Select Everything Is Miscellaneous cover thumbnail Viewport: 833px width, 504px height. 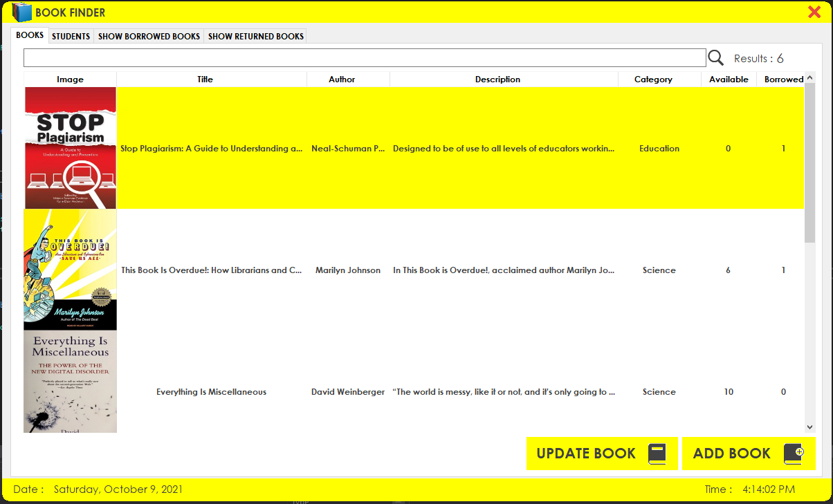tap(71, 382)
